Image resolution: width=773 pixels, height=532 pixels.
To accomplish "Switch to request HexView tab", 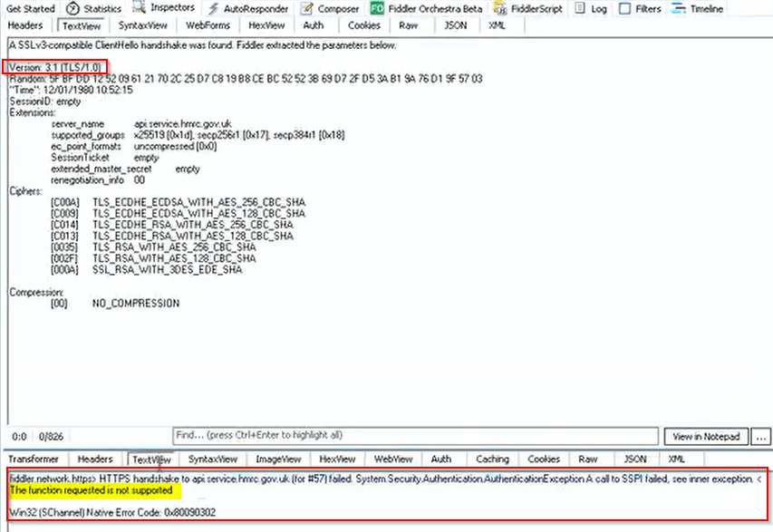I will (266, 25).
